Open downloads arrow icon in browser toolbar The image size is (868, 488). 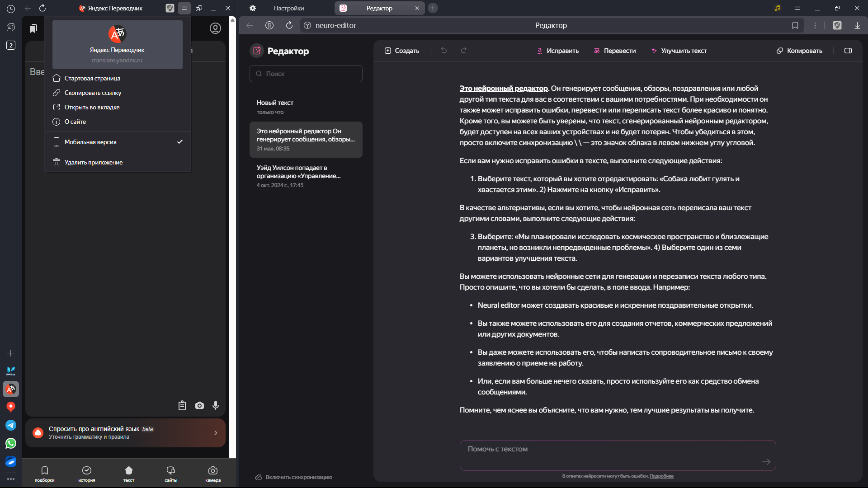[857, 25]
